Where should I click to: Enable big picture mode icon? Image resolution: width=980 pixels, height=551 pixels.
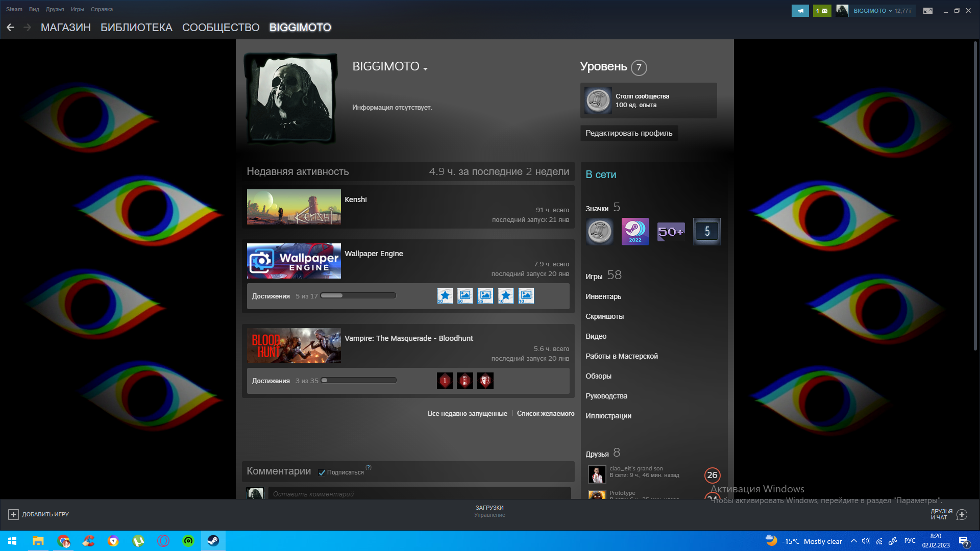928,11
